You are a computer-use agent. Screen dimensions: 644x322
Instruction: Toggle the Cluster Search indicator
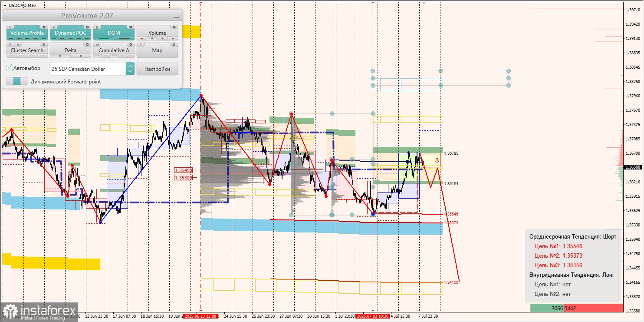coord(27,50)
